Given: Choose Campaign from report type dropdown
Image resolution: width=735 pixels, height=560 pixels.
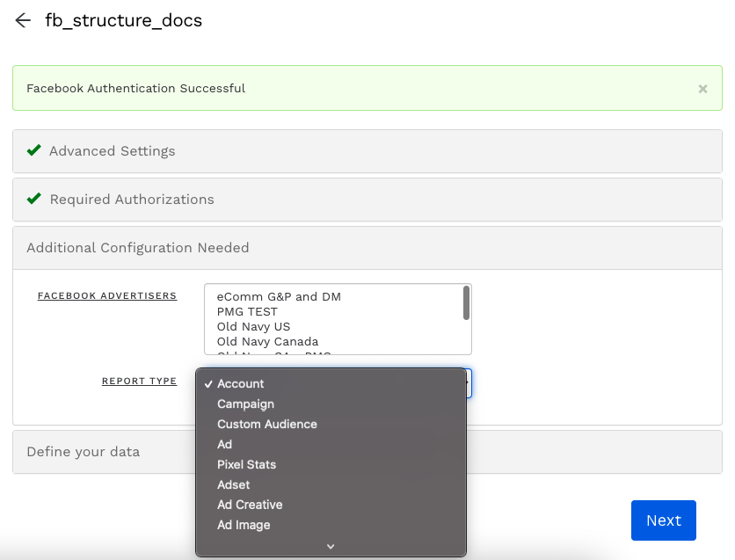Looking at the screenshot, I should pyautogui.click(x=245, y=404).
